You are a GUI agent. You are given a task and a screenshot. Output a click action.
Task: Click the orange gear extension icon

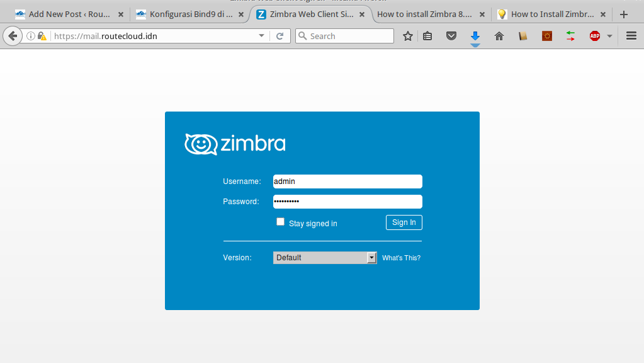546,36
